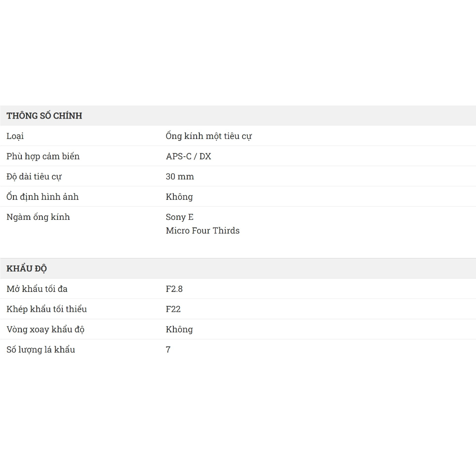Click the Sony E mount text
This screenshot has height=476, width=476.
coord(179,217)
